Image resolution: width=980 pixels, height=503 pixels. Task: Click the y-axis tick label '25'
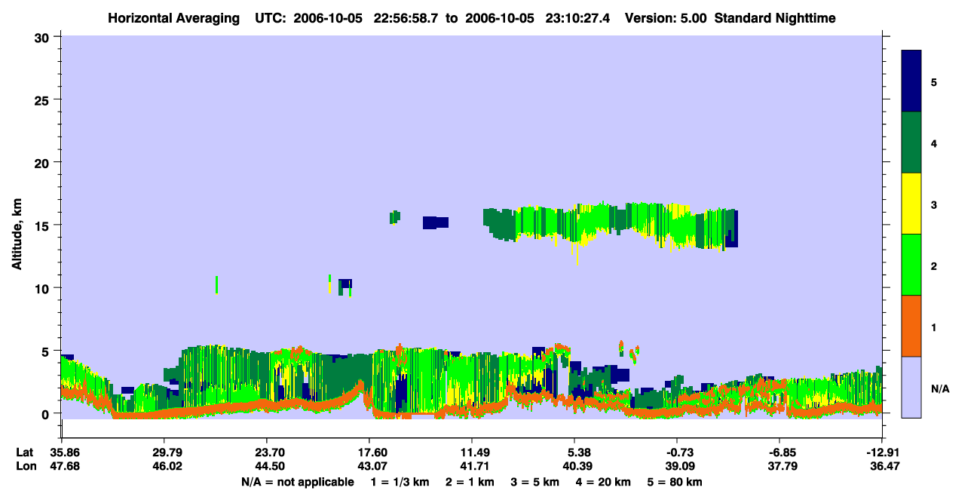[x=43, y=100]
